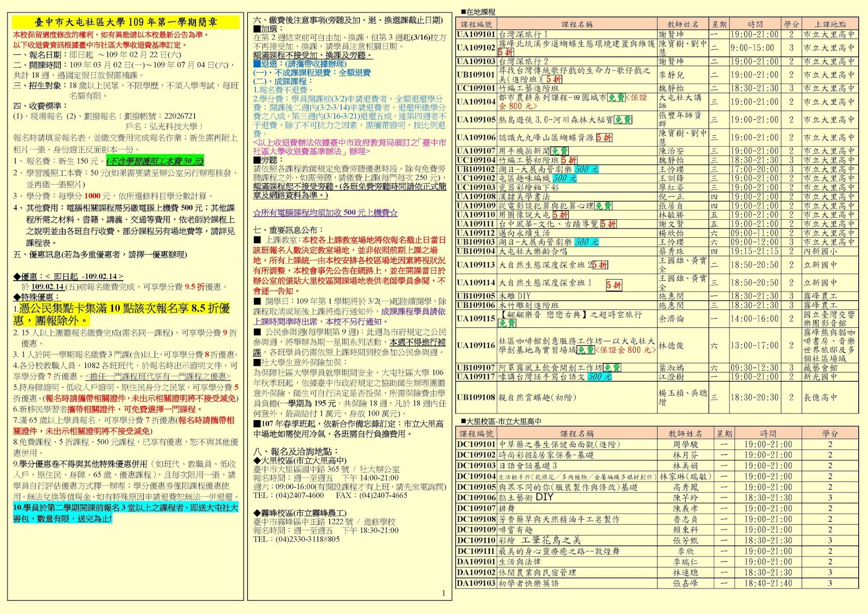The width and height of the screenshot is (868, 614).
Task: Click course code 'UB109103'
Action: (476, 242)
